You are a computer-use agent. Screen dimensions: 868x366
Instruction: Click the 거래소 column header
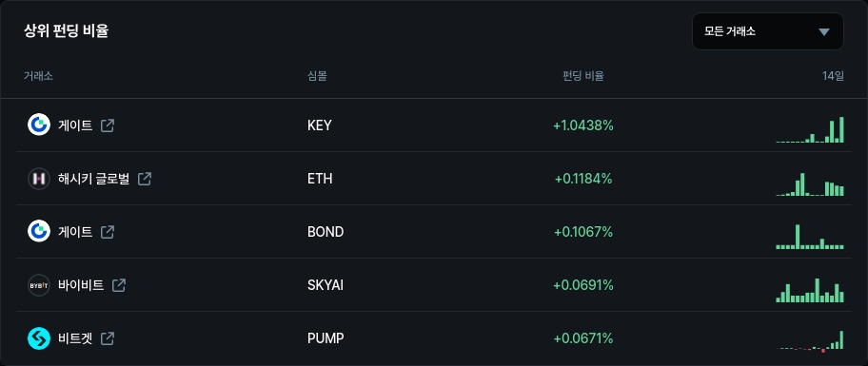(38, 76)
